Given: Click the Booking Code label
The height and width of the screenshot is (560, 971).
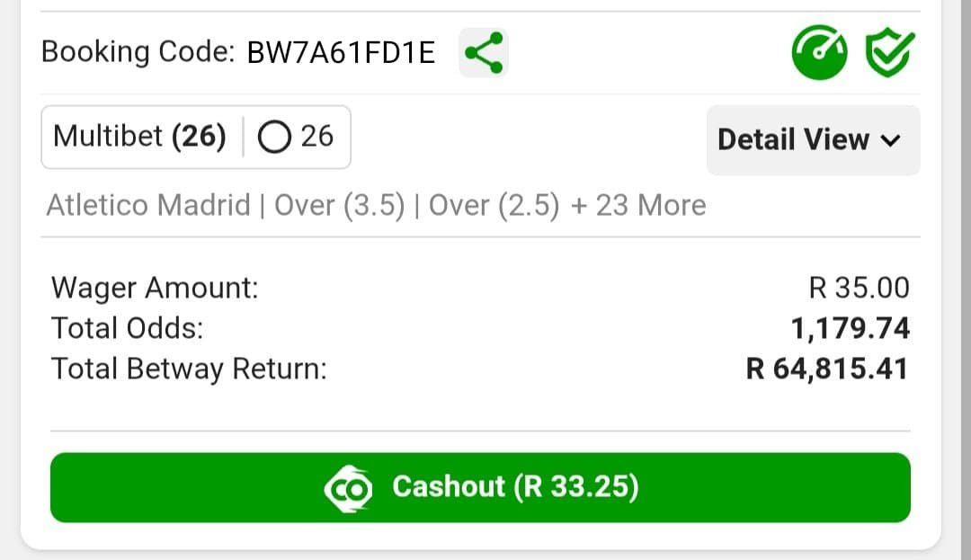Looking at the screenshot, I should pyautogui.click(x=138, y=52).
